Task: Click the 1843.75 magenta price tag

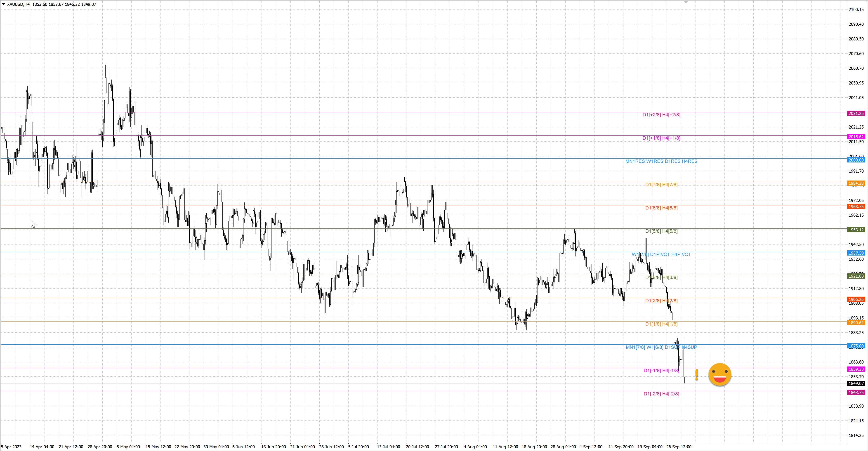Action: pyautogui.click(x=856, y=392)
